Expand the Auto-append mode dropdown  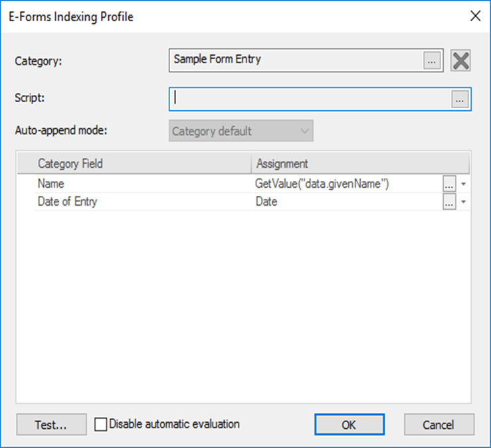coord(242,131)
